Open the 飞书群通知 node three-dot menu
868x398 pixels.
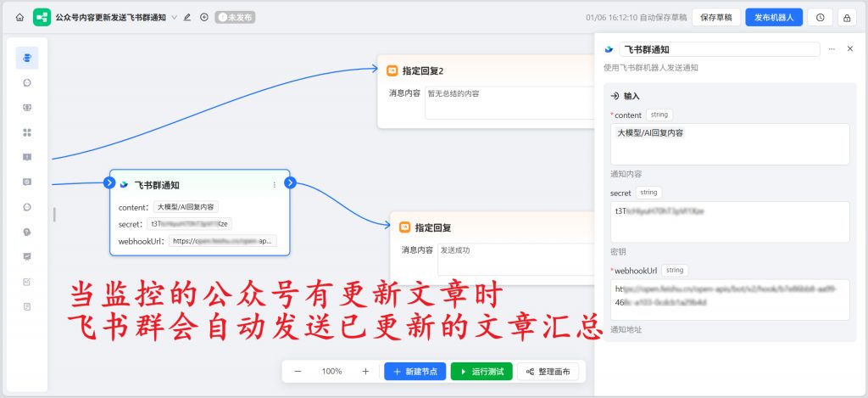pyautogui.click(x=275, y=185)
